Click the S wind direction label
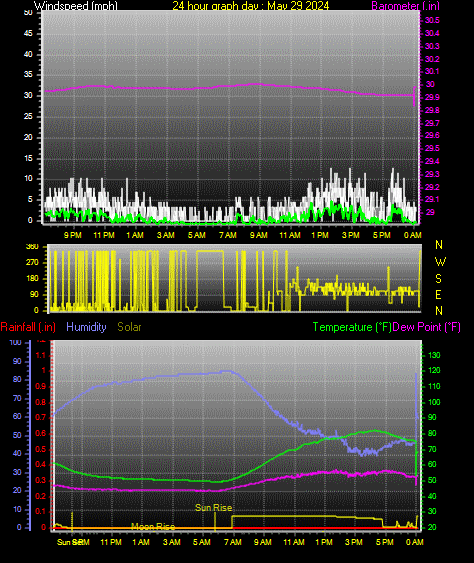The image size is (474, 563). pos(438,278)
